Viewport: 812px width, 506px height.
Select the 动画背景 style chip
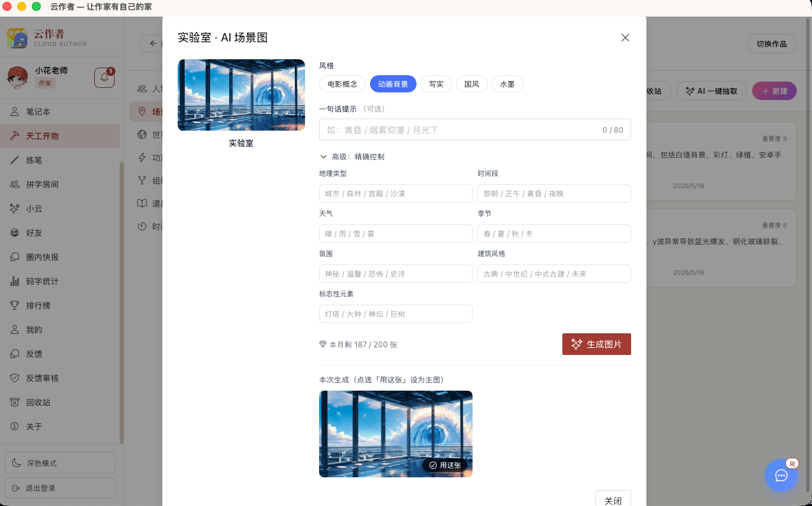pyautogui.click(x=393, y=84)
